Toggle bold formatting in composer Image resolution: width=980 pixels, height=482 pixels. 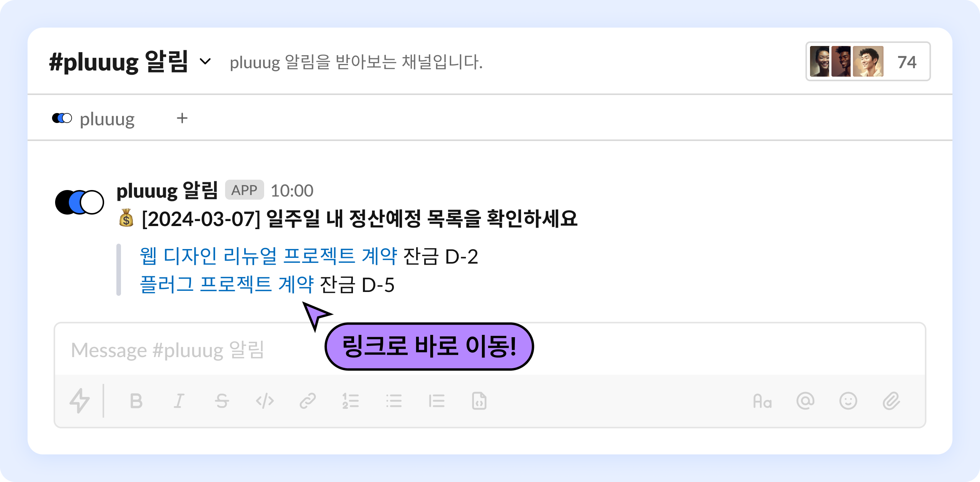pos(136,401)
